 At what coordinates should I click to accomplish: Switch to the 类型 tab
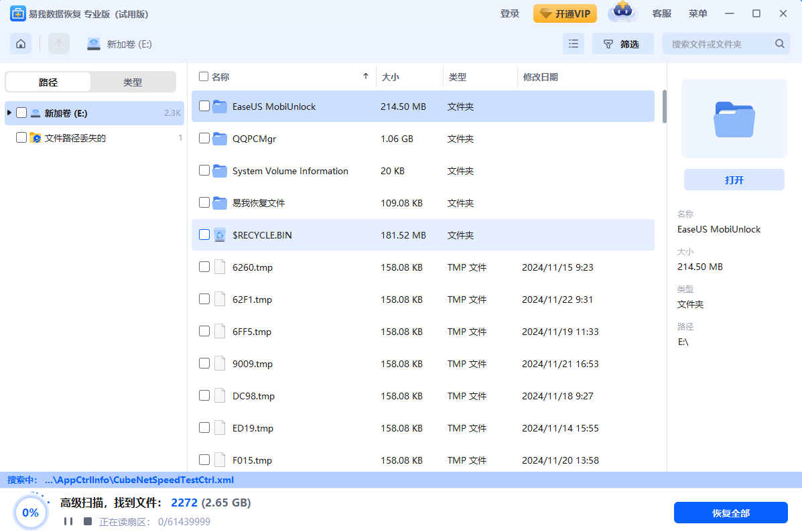tap(133, 82)
